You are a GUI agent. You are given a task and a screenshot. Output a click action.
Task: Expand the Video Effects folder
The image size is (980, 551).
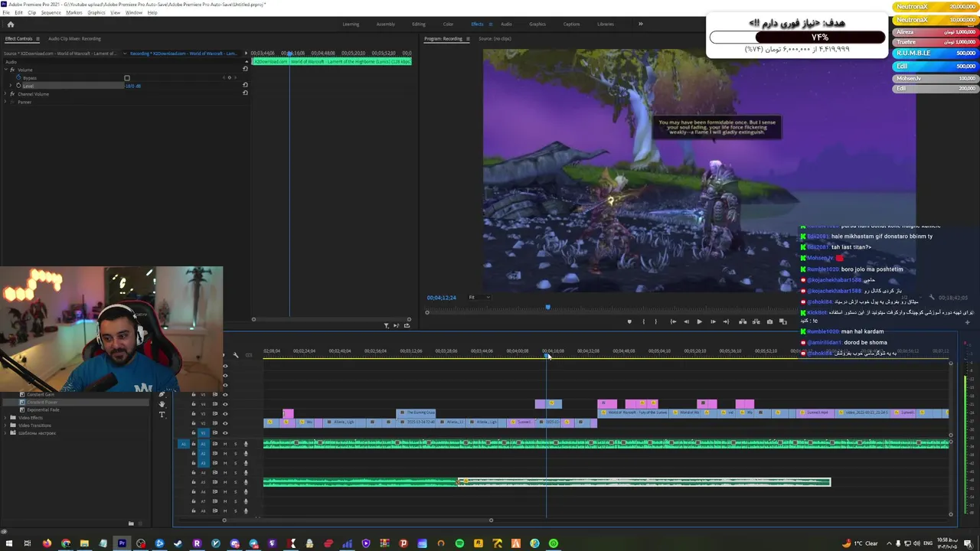pyautogui.click(x=5, y=418)
